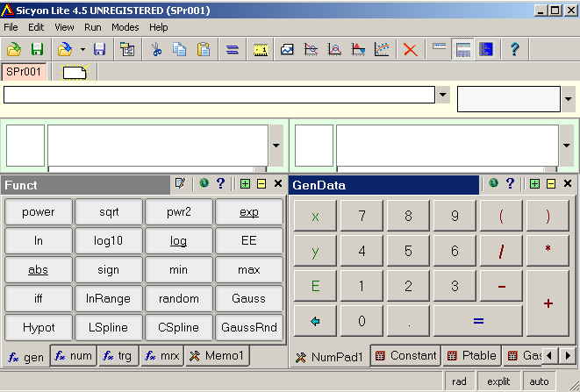This screenshot has width=580, height=392.
Task: Click yellow minus collapse icon in GenData panel
Action: tap(551, 183)
